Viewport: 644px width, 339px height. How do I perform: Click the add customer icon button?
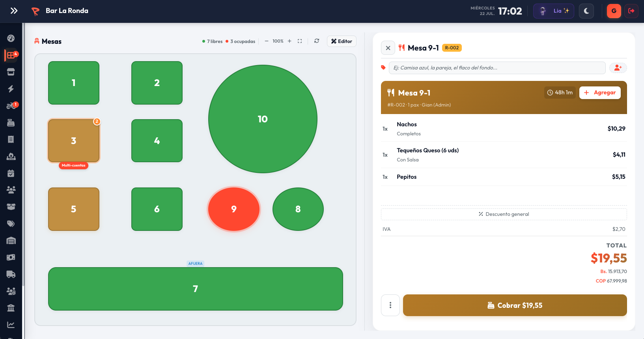tap(618, 68)
